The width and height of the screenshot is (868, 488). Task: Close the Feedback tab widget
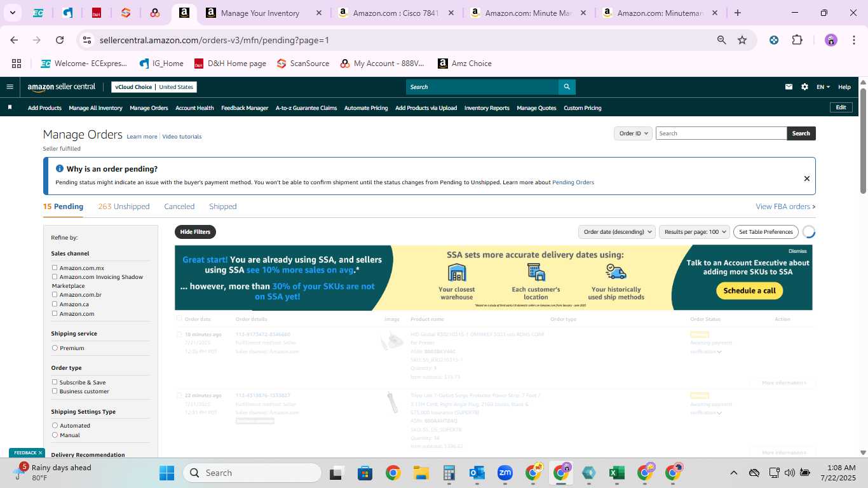point(40,452)
